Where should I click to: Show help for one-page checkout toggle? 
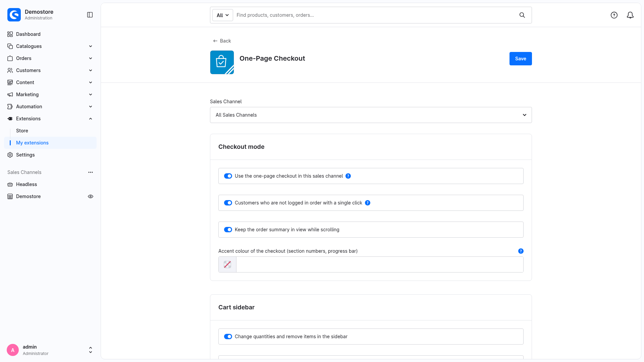point(348,176)
